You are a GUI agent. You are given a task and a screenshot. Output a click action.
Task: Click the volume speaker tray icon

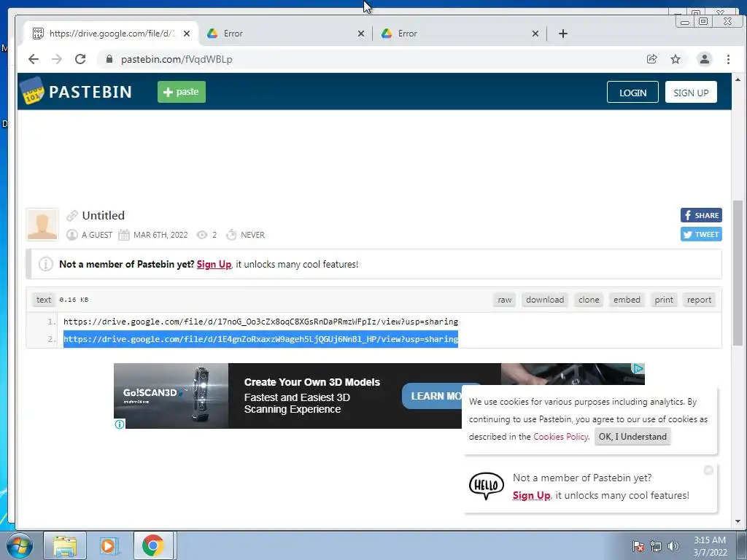673,546
